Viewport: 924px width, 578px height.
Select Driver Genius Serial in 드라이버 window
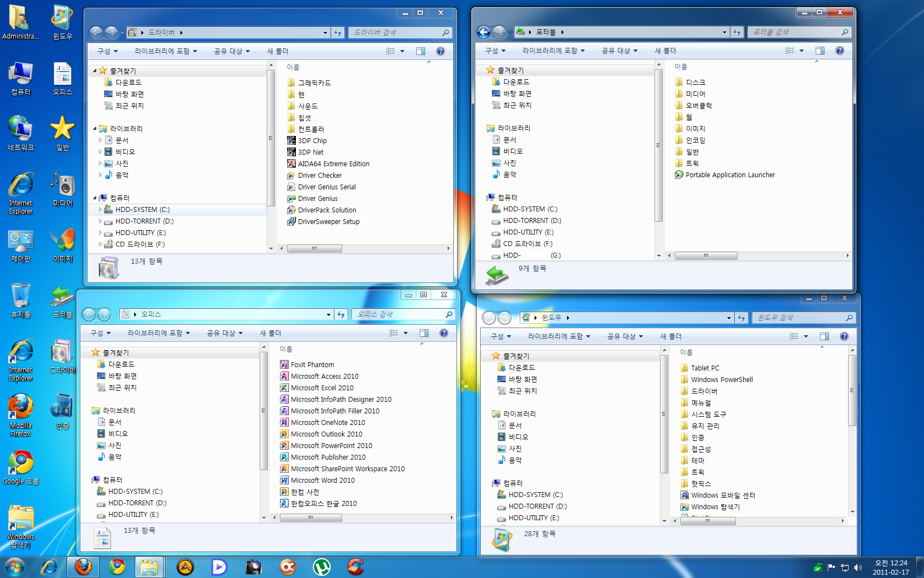click(x=321, y=187)
